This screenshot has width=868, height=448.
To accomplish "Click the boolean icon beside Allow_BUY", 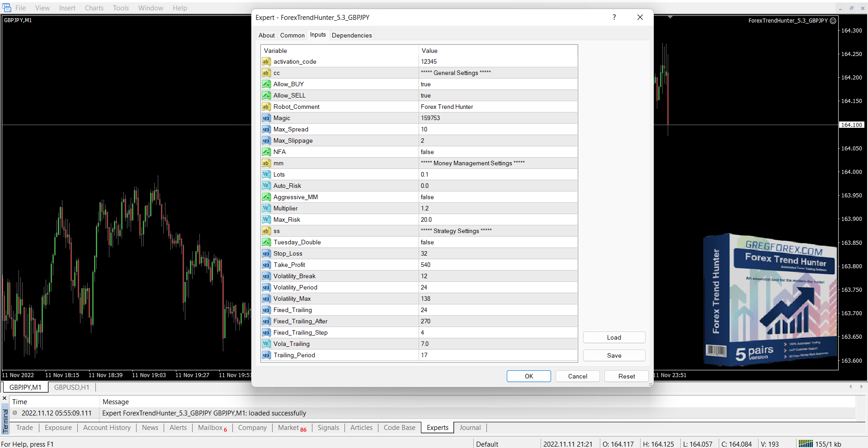I will pyautogui.click(x=266, y=84).
